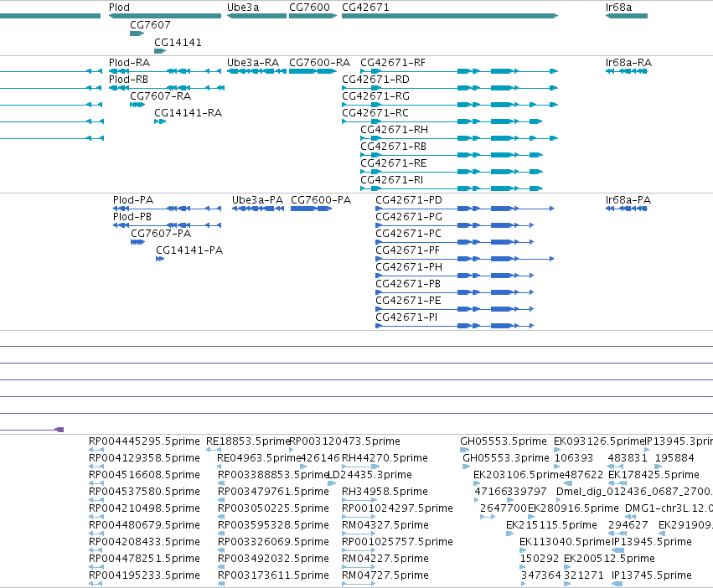The height and width of the screenshot is (588, 713).
Task: Click the Ir68a gene arrow glyph
Action: pos(627,16)
